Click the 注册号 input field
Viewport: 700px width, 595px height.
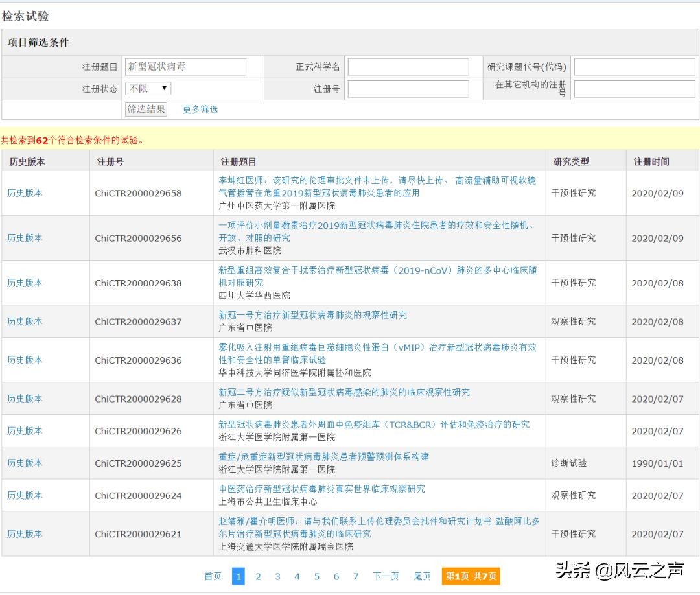[408, 88]
